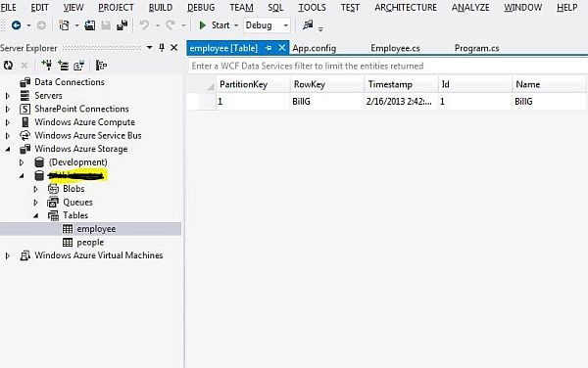This screenshot has width=588, height=368.
Task: Click the Timestamp column header
Action: click(401, 84)
